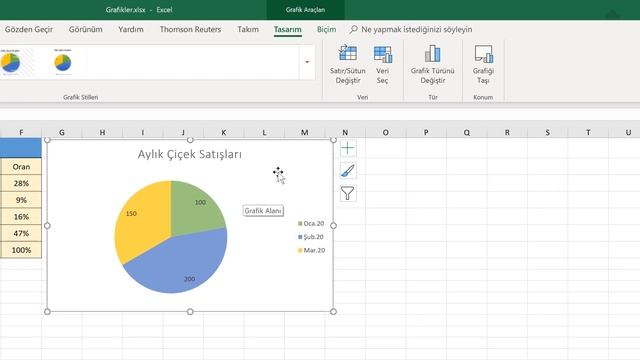Click the data label 100
This screenshot has width=640, height=360.
[200, 202]
